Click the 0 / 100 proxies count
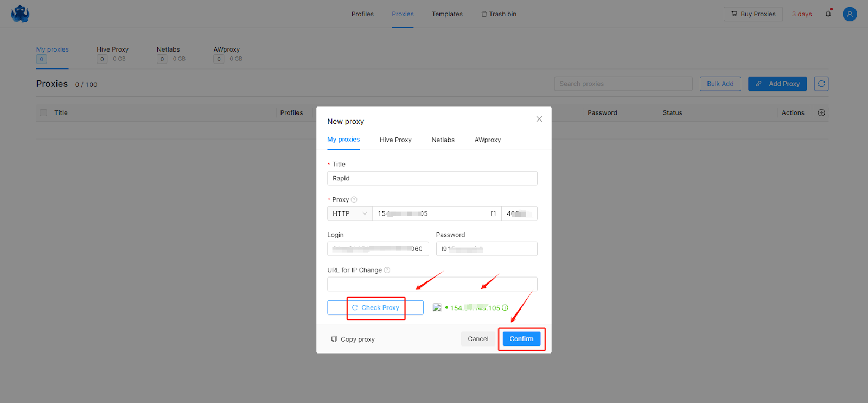The height and width of the screenshot is (403, 868). pos(86,85)
